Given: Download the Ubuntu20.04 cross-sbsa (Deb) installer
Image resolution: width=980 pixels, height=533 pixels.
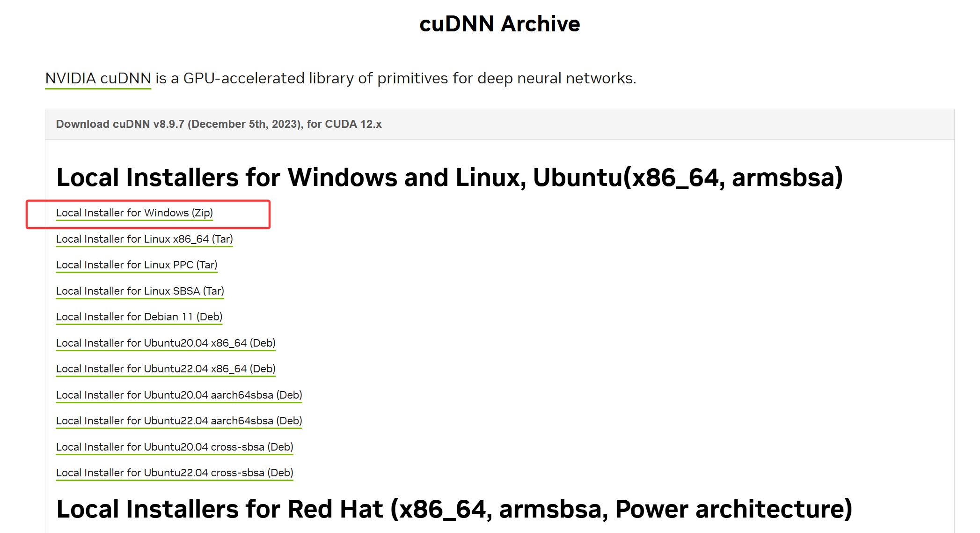Looking at the screenshot, I should [174, 447].
